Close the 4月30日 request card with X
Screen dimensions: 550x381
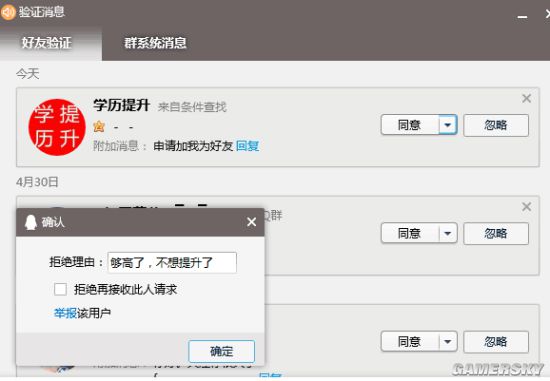[526, 207]
